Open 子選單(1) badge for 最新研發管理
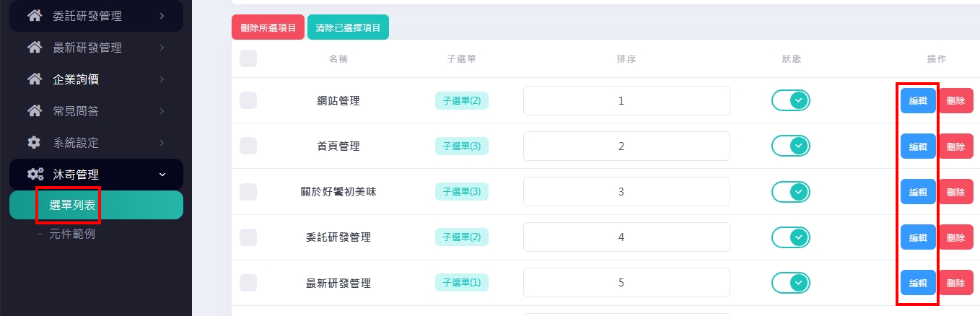 click(x=462, y=283)
